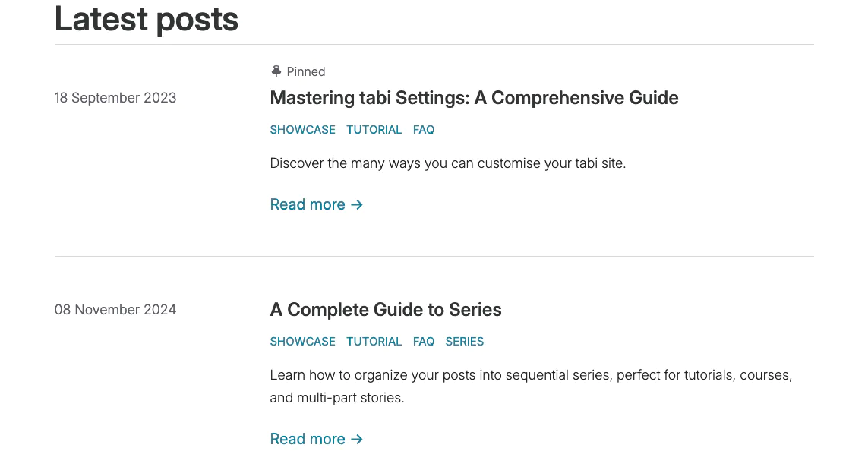The image size is (868, 467).
Task: Click the Pinned label text
Action: click(x=306, y=71)
